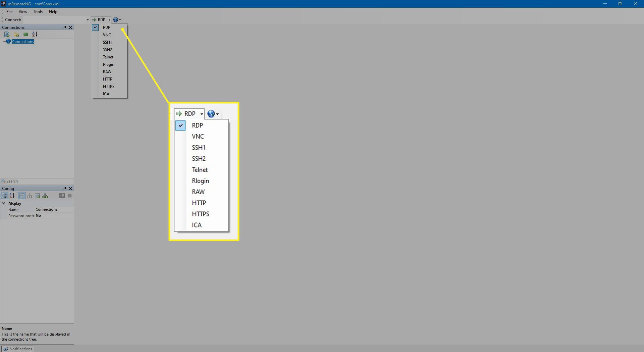This screenshot has height=352, width=644.
Task: Open the Help menu
Action: [x=53, y=12]
